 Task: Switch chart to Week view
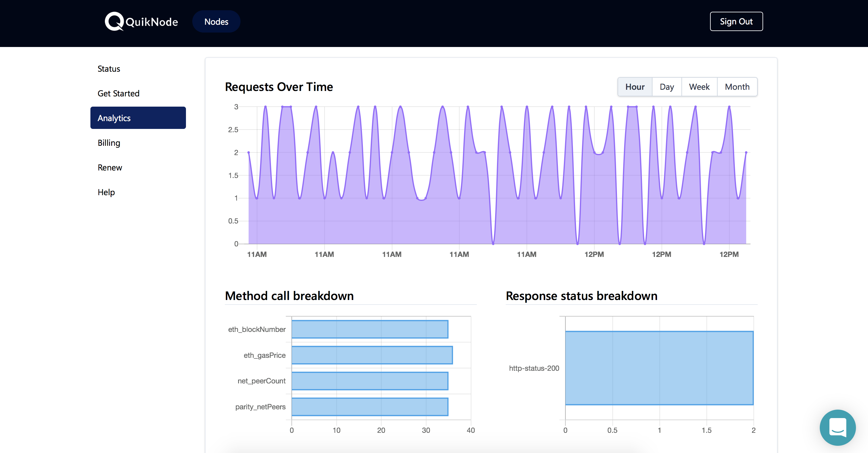(699, 87)
